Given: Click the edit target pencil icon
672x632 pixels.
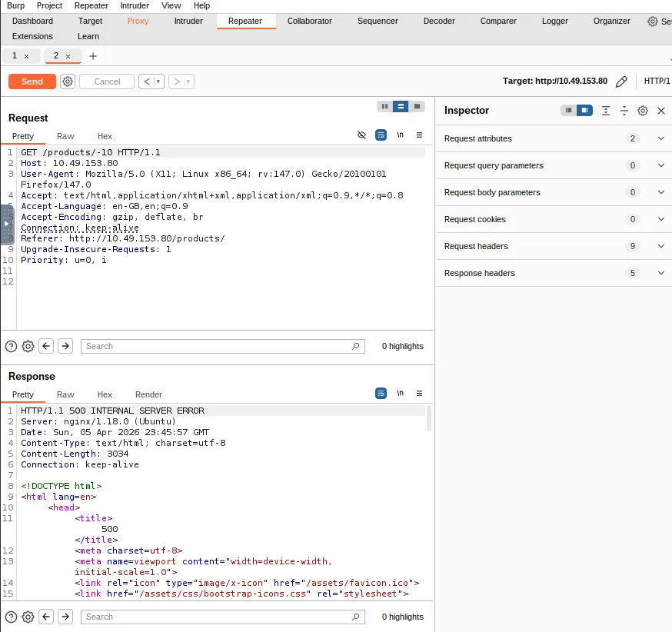Looking at the screenshot, I should click(622, 81).
